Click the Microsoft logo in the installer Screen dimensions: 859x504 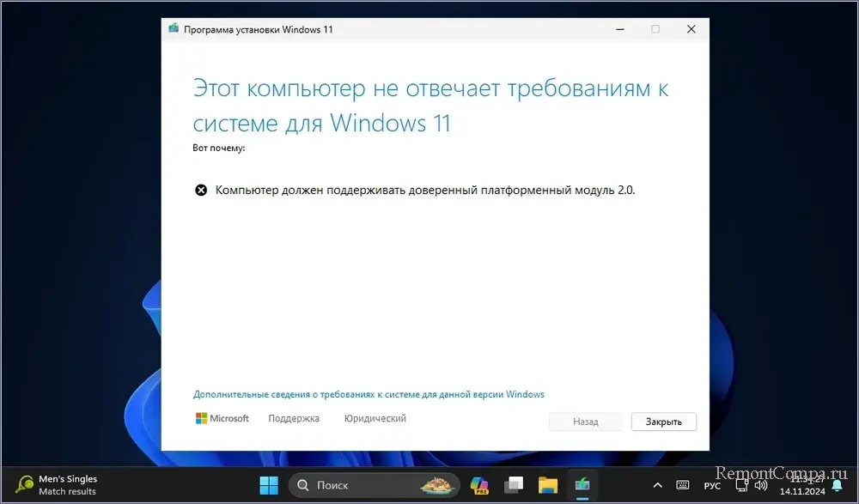point(222,418)
